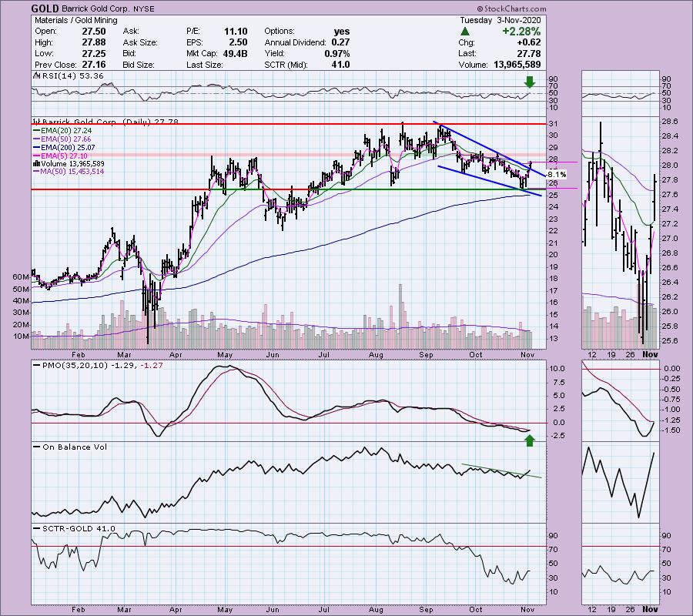Select the Prev Close value 27.16

click(94, 65)
